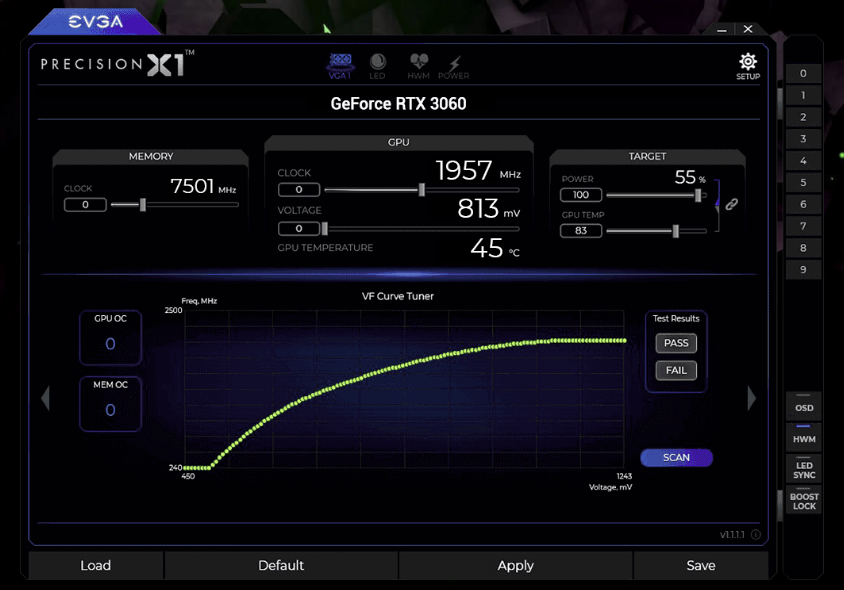This screenshot has width=844, height=590.
Task: Select profile slot 5
Action: [x=803, y=183]
